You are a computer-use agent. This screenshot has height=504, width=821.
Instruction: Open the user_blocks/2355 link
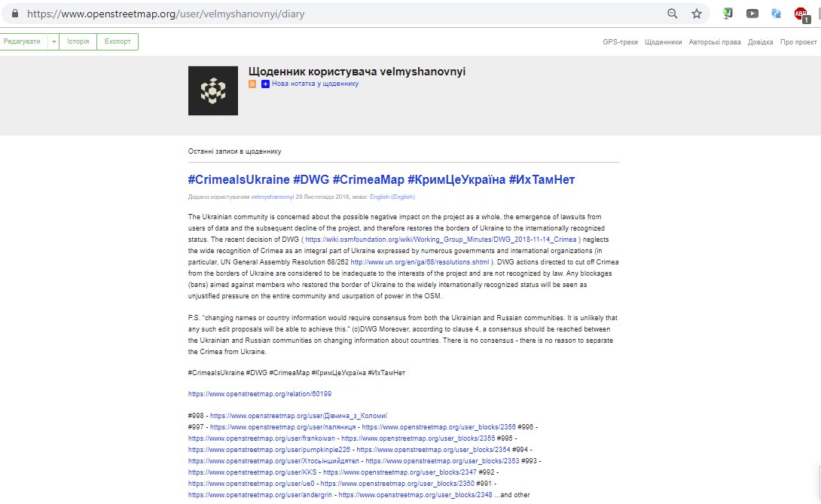tap(418, 438)
